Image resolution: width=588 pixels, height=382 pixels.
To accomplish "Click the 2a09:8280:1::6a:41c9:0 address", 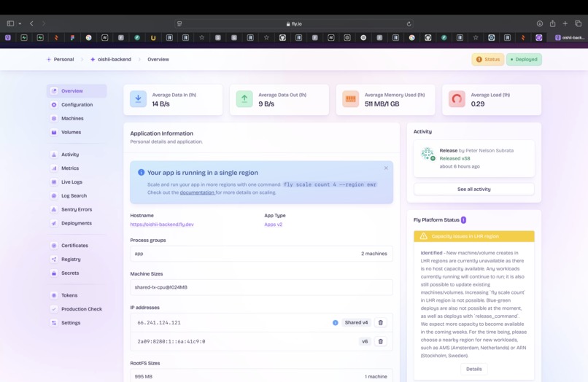I will [x=171, y=341].
